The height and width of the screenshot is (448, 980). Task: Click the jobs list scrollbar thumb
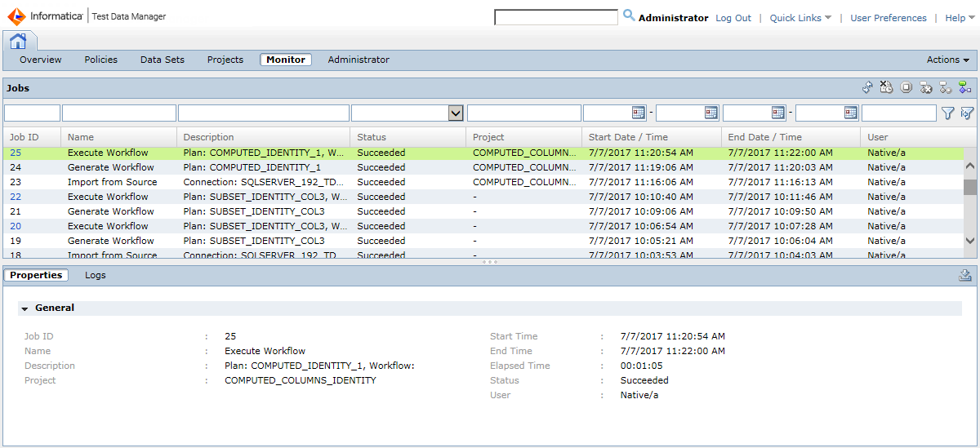click(970, 188)
